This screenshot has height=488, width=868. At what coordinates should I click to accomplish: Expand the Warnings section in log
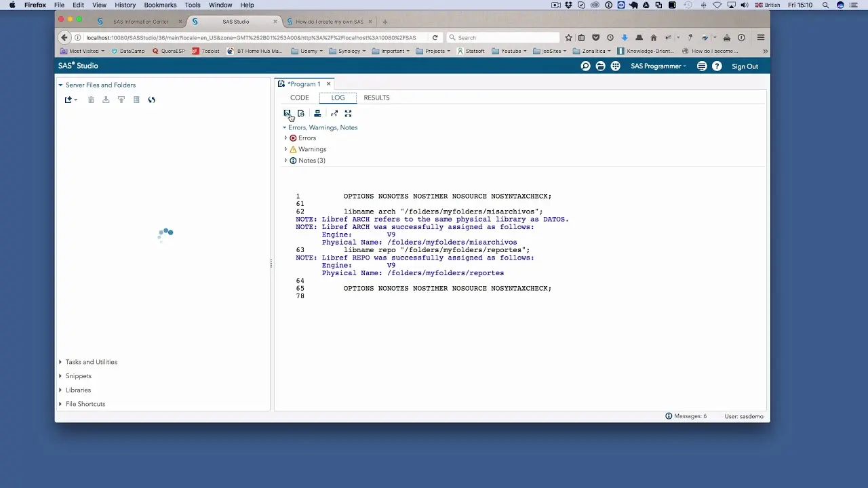[x=285, y=149]
